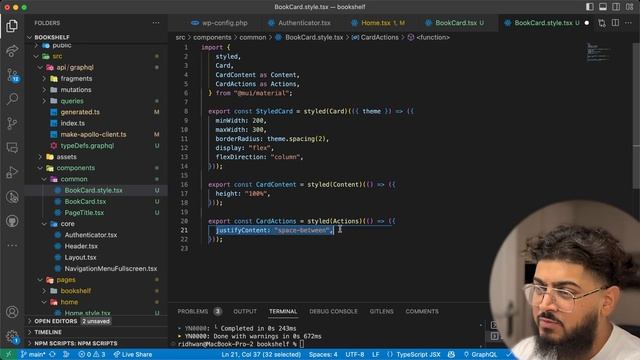Open Accounts icon in activity bar

12,312
